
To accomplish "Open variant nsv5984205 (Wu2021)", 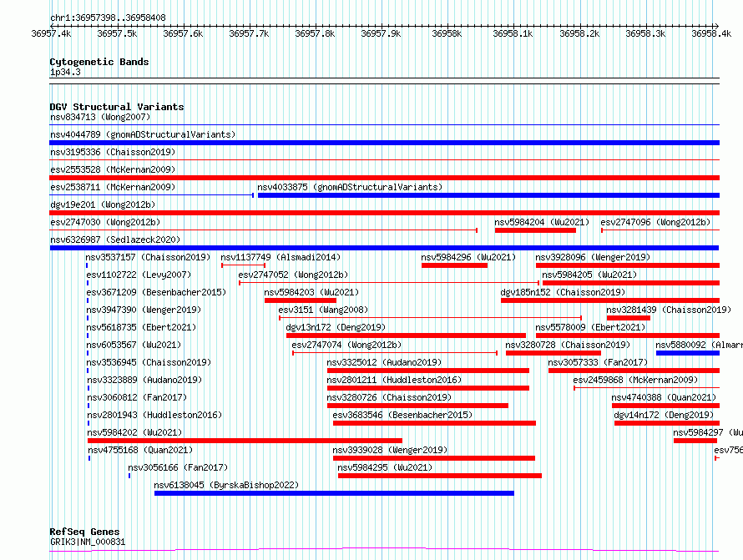I will point(589,275).
